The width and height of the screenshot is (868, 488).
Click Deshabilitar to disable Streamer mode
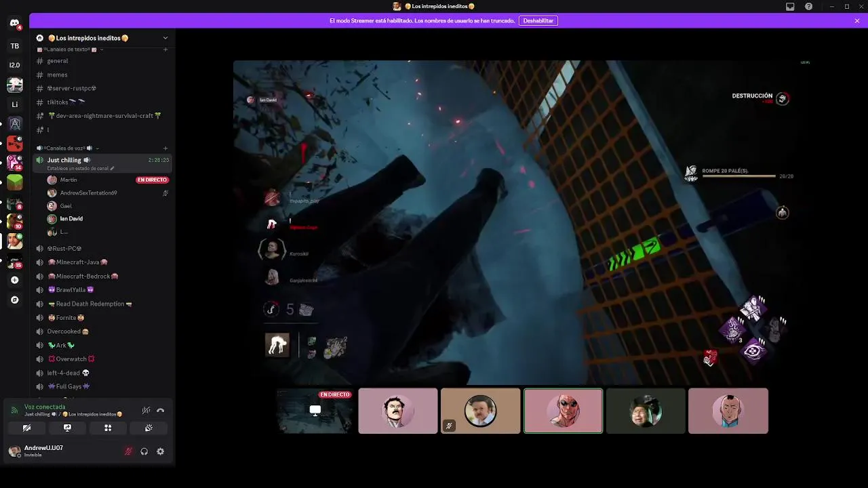point(538,21)
